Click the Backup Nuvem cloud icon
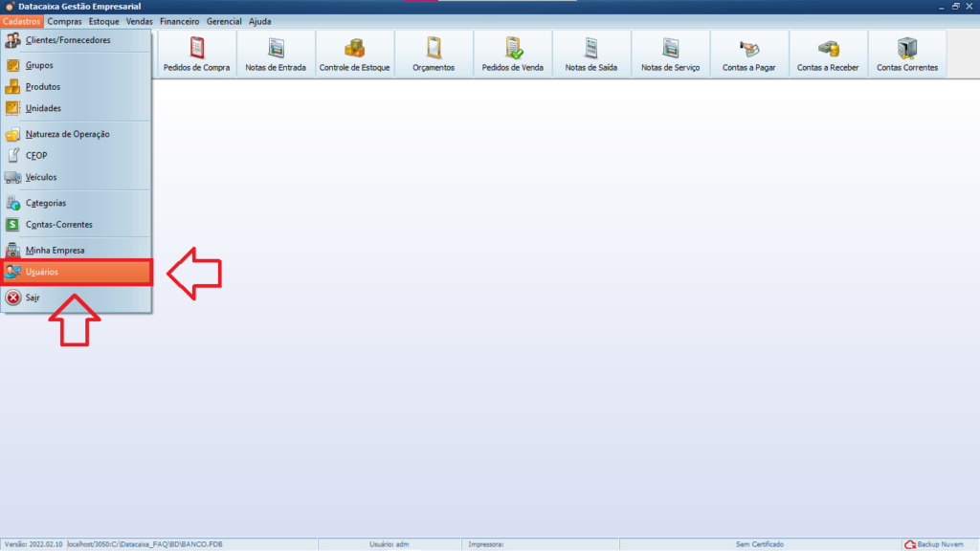 click(910, 544)
